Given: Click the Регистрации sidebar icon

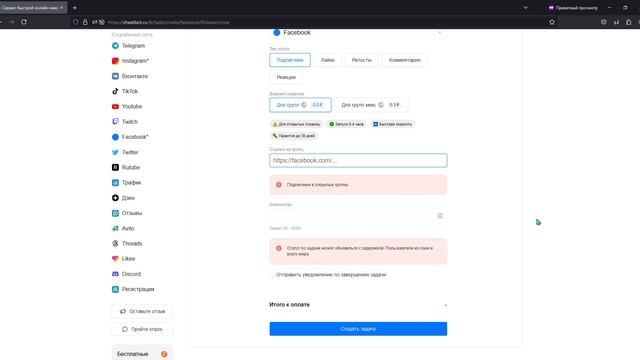Looking at the screenshot, I should click(x=115, y=289).
